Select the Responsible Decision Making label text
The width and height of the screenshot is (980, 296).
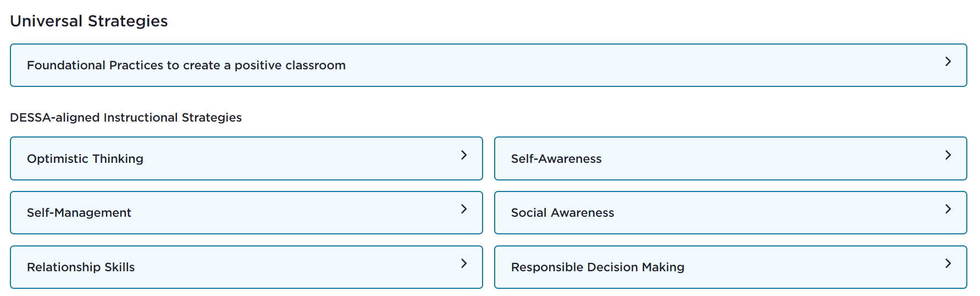click(x=597, y=267)
